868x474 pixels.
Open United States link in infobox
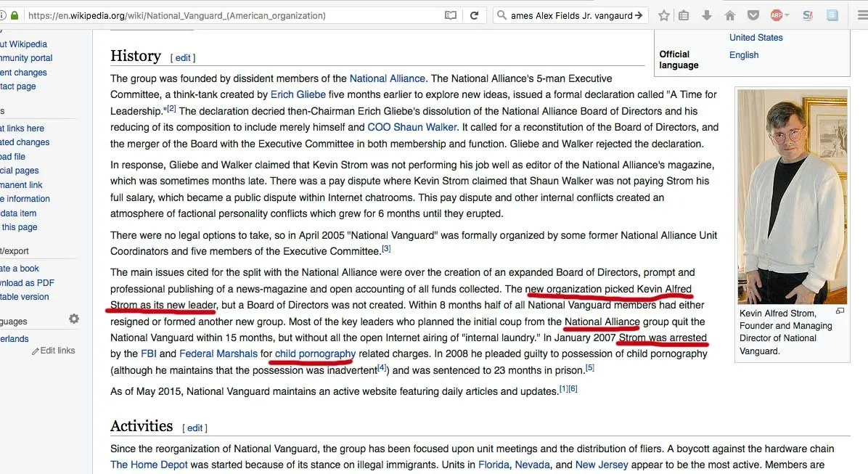pyautogui.click(x=756, y=38)
